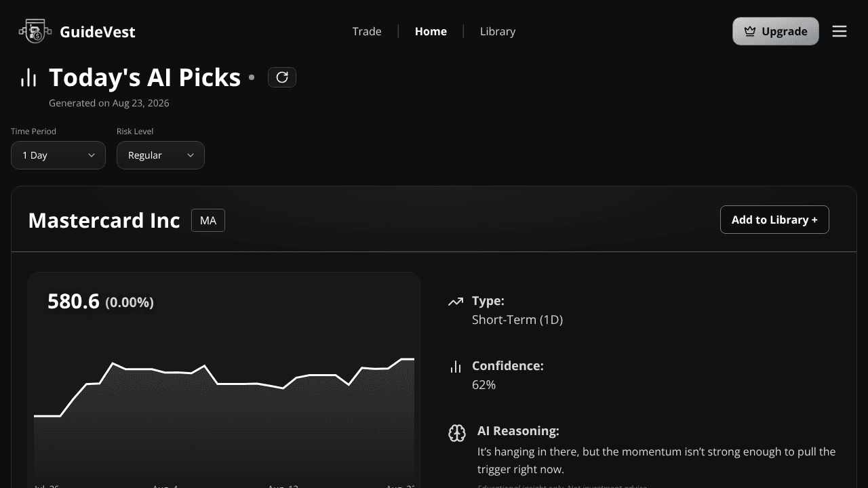Click the MA ticker badge

(208, 220)
